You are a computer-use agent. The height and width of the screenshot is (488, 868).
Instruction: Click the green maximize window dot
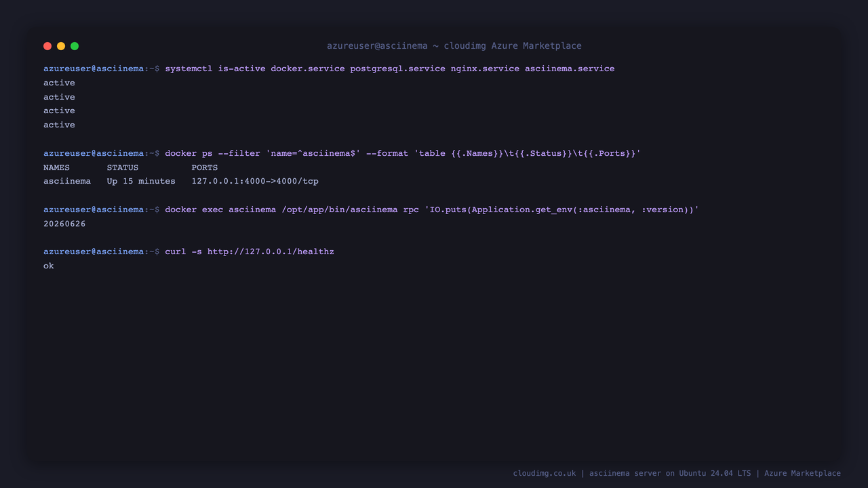point(75,46)
